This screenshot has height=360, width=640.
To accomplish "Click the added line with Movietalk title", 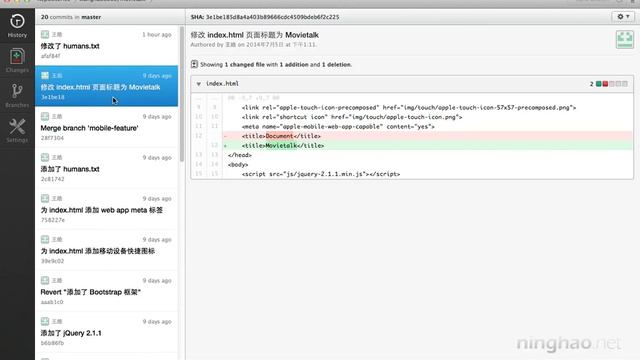I will tap(412, 145).
